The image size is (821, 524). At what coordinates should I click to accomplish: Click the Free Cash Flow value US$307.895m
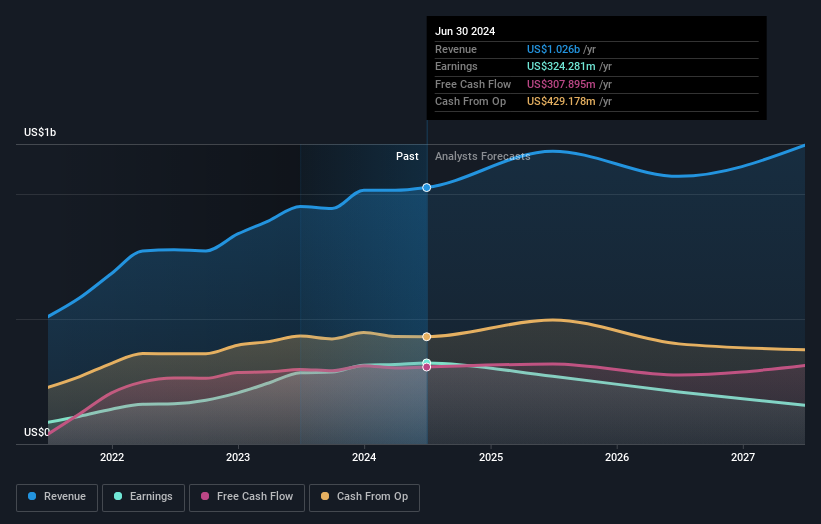[x=561, y=84]
